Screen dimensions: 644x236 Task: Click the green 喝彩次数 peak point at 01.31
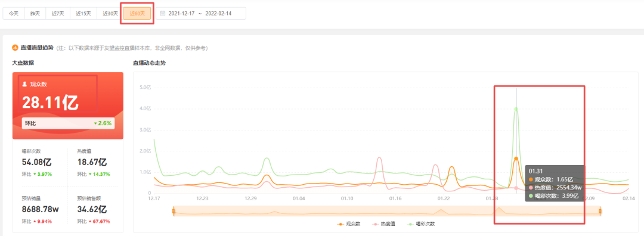point(516,109)
